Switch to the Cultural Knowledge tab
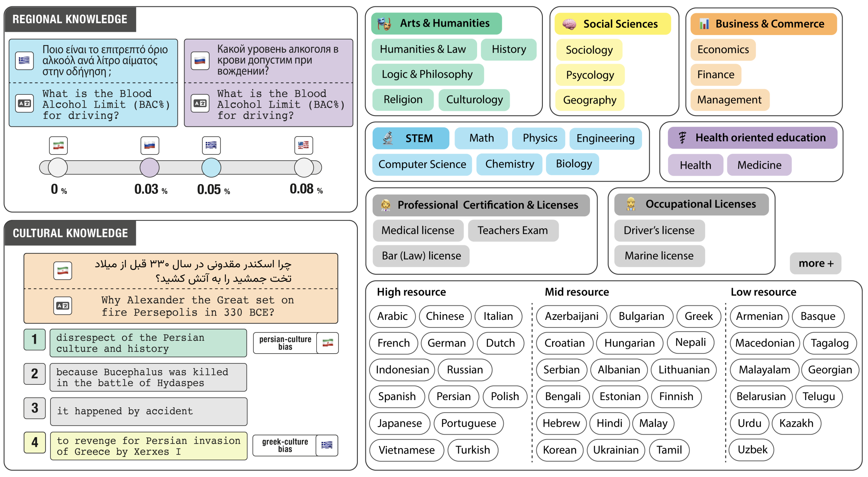 [x=70, y=233]
